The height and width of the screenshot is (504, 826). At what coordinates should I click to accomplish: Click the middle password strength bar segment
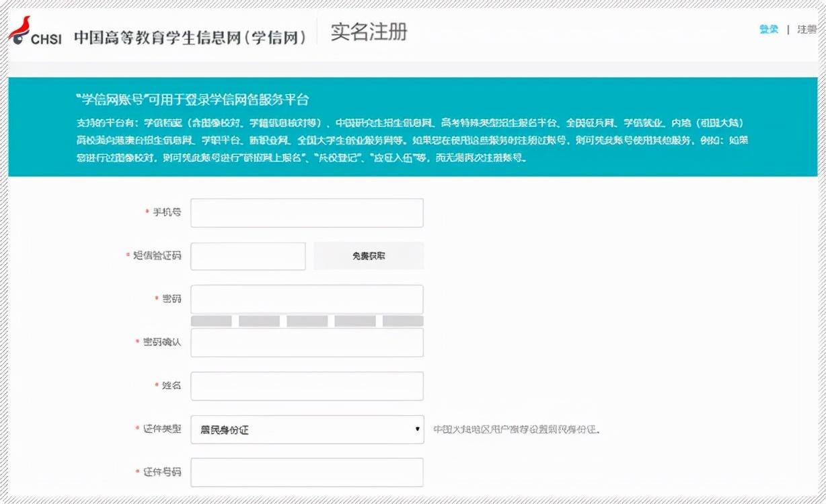pyautogui.click(x=307, y=321)
